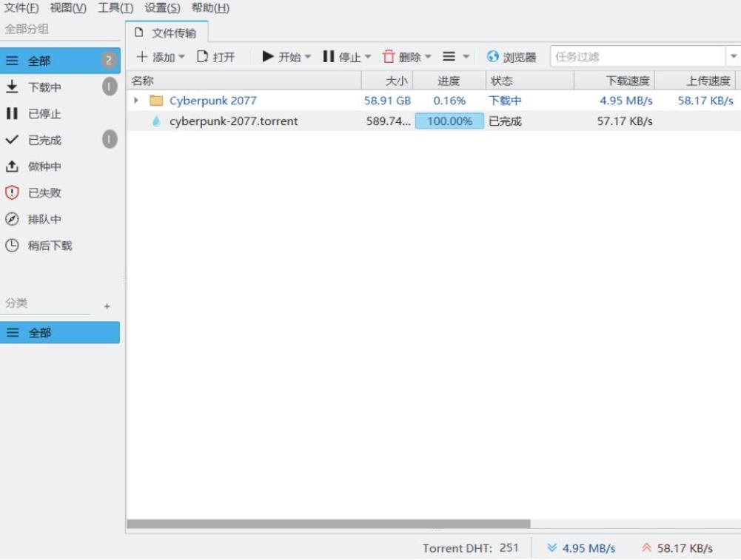Add a new 分类 with plus icon
The width and height of the screenshot is (741, 560).
107,306
